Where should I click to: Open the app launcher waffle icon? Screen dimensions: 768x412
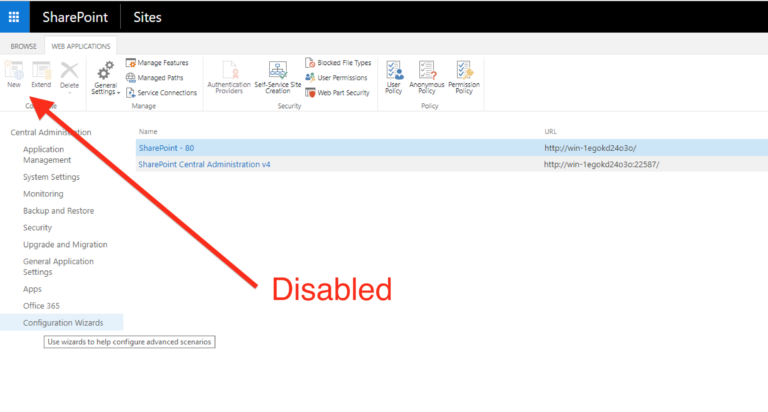coord(14,17)
